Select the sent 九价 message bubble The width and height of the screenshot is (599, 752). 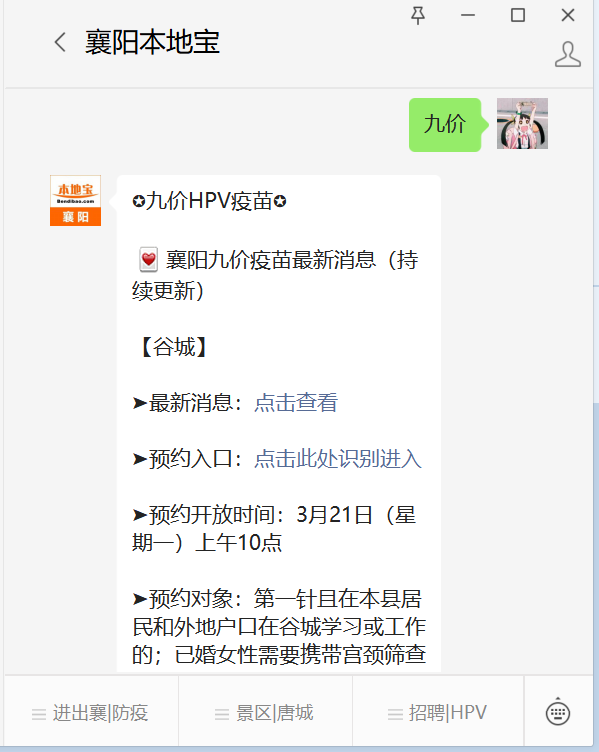click(x=445, y=125)
